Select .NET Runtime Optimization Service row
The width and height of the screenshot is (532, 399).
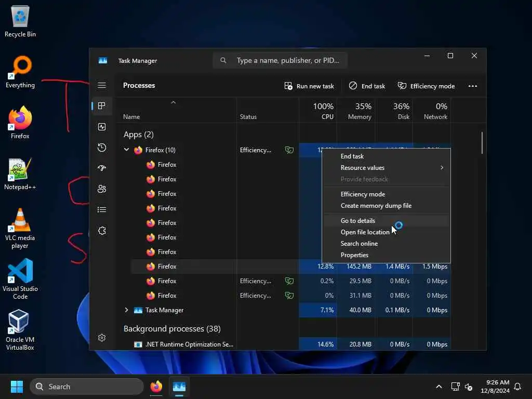[287, 344]
